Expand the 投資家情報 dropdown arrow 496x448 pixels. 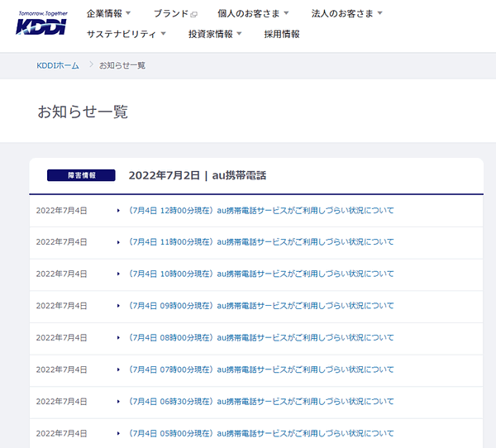point(239,33)
